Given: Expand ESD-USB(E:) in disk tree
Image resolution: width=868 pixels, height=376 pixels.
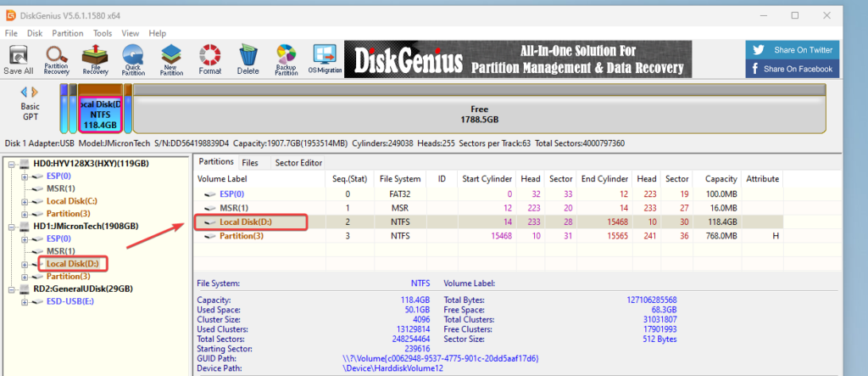Looking at the screenshot, I should [x=25, y=302].
